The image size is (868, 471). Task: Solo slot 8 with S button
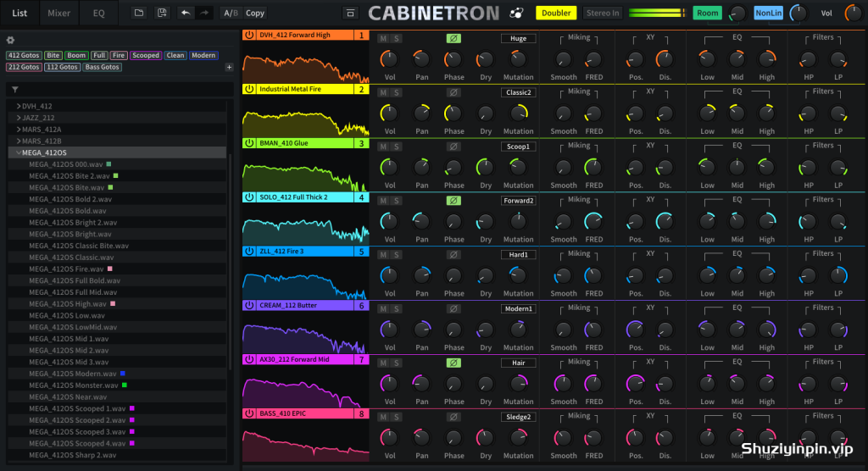[x=397, y=417]
